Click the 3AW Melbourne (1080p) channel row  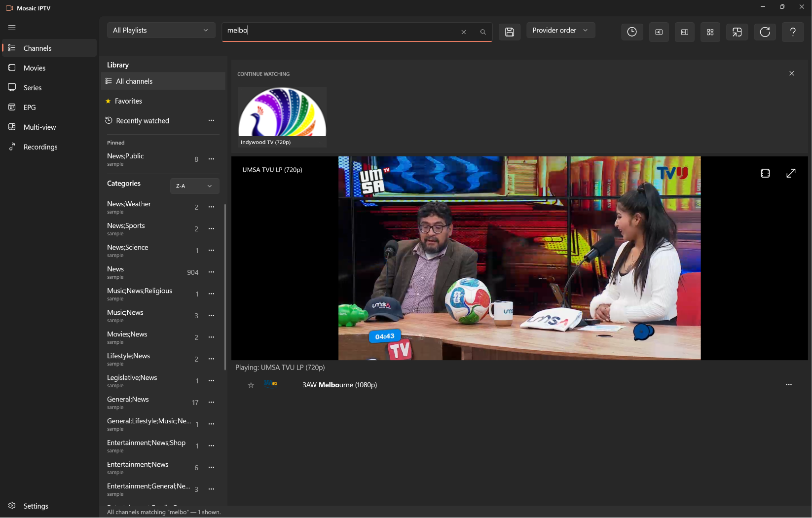519,385
